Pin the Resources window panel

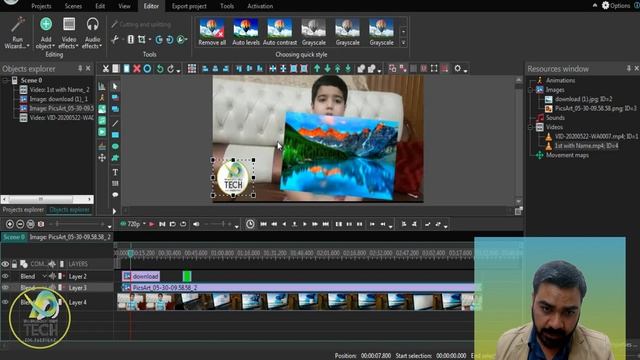click(x=629, y=69)
